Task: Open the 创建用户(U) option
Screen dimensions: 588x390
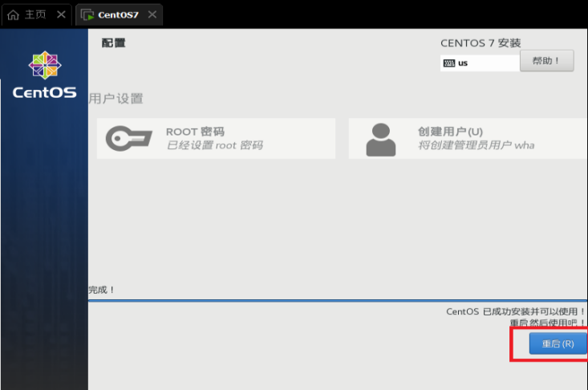Action: [x=468, y=138]
